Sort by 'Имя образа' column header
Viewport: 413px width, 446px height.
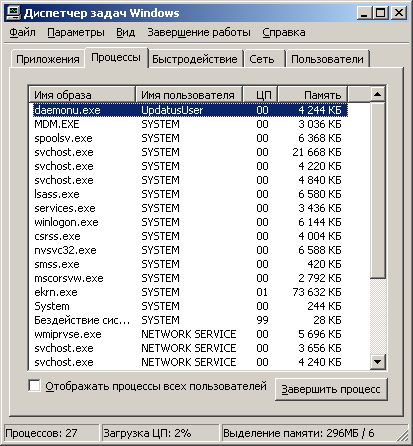tap(82, 95)
